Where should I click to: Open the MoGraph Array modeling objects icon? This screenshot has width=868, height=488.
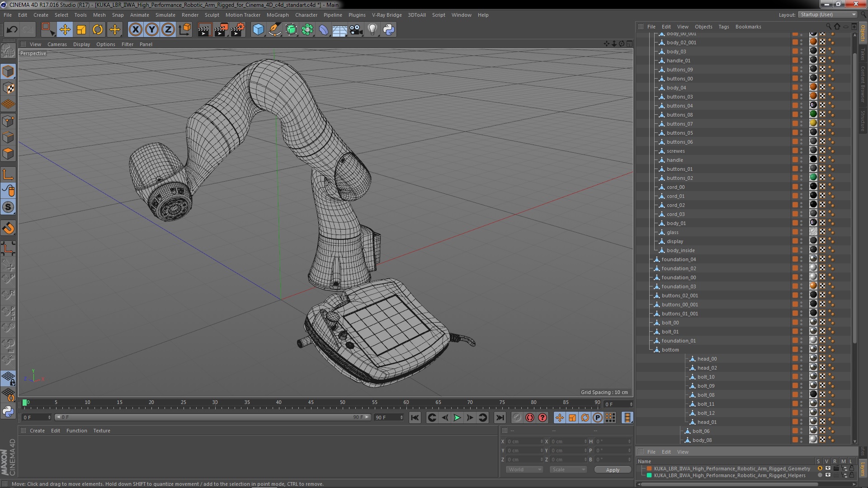(307, 30)
